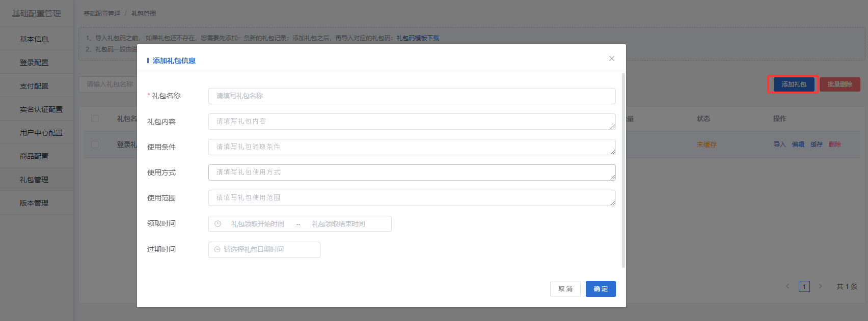Confirm with the 确定 button
The image size is (868, 321).
coord(601,289)
